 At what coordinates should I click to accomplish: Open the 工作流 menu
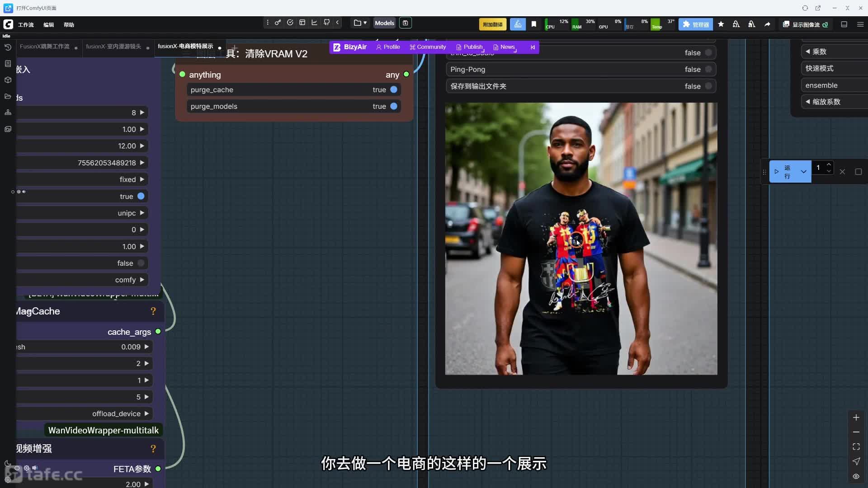pyautogui.click(x=26, y=25)
